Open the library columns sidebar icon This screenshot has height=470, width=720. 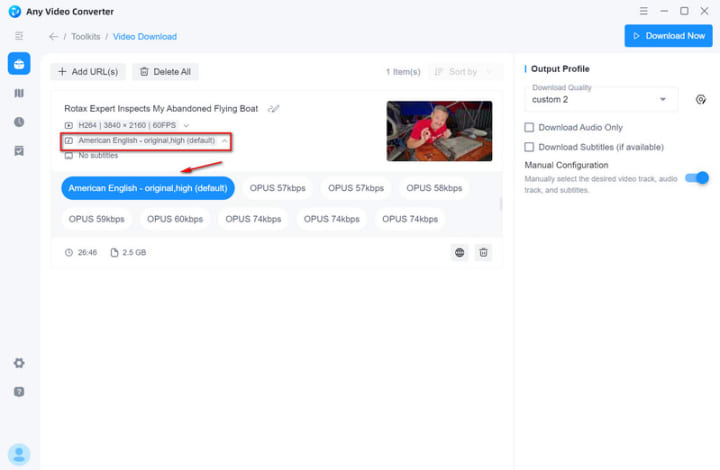pyautogui.click(x=19, y=93)
